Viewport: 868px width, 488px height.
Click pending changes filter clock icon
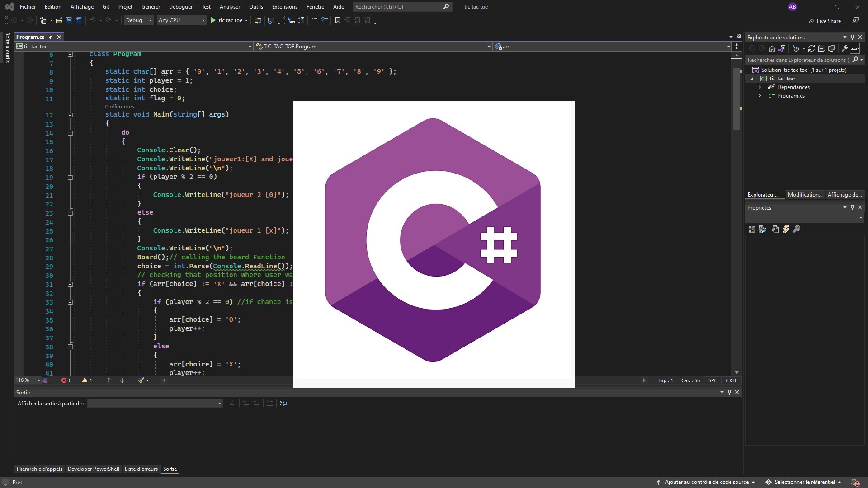(x=796, y=48)
